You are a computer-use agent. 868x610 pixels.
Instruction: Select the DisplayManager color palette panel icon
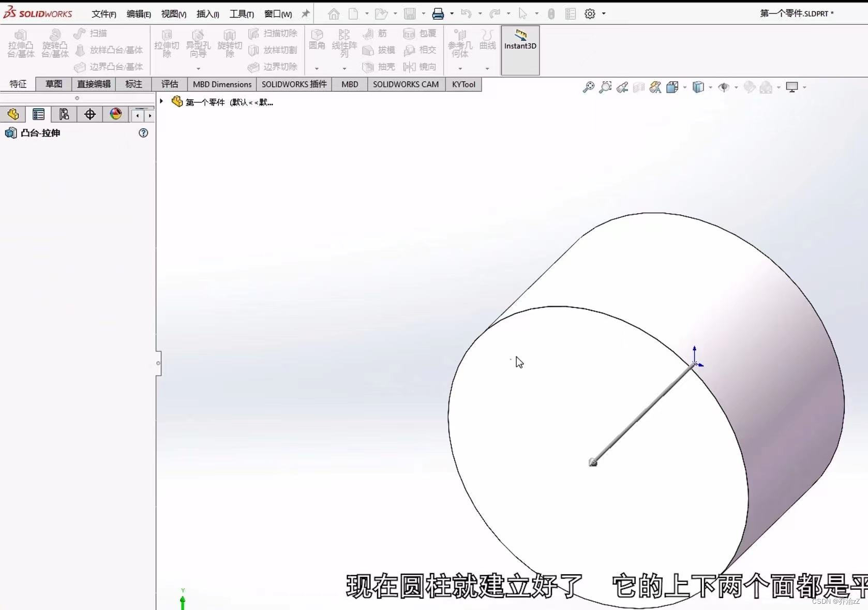pos(115,114)
